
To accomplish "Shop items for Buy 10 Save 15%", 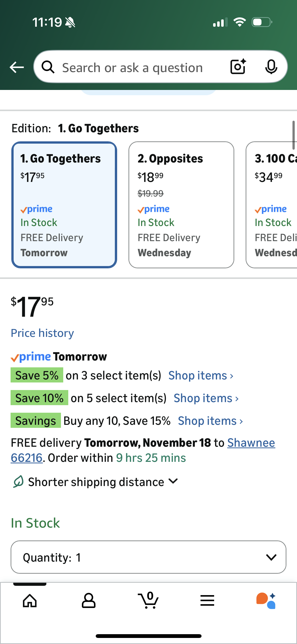I will (x=210, y=421).
